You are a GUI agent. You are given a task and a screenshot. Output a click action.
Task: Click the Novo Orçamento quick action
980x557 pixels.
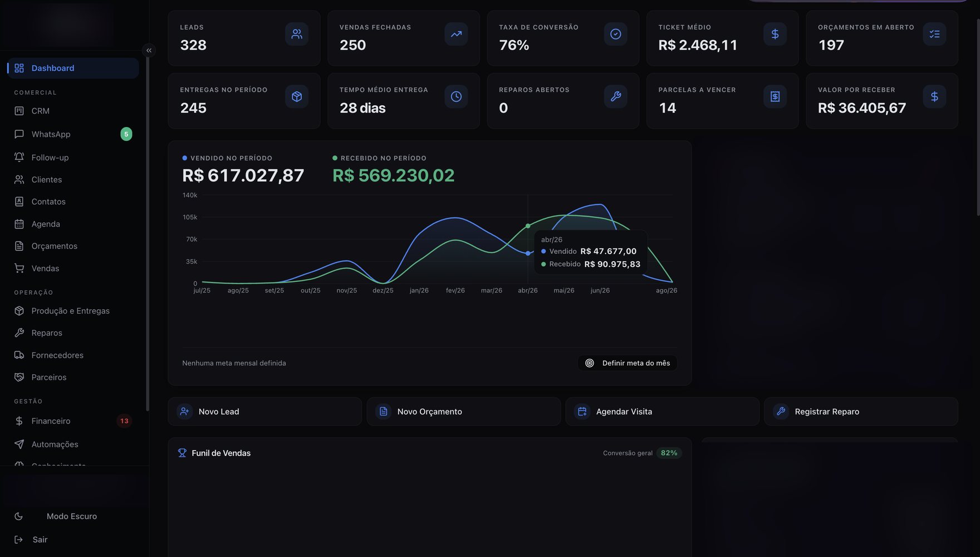[463, 412]
